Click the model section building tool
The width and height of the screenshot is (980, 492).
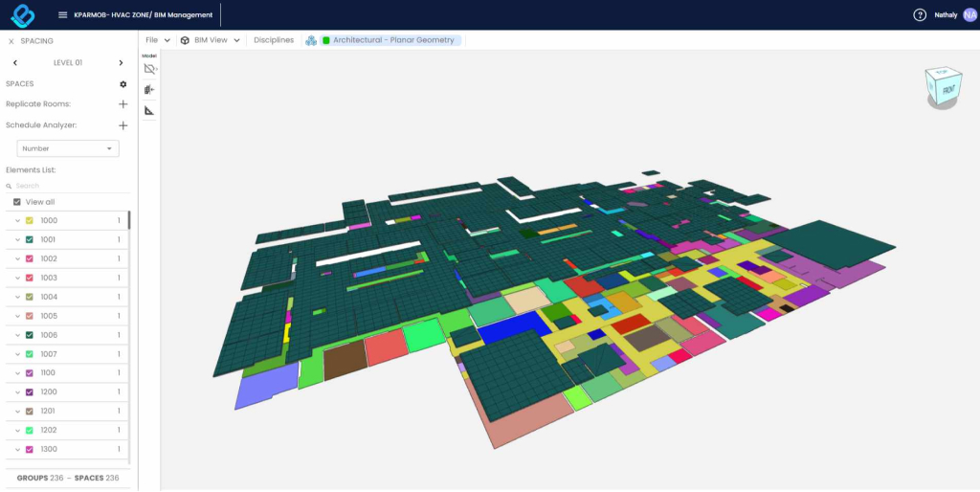149,90
